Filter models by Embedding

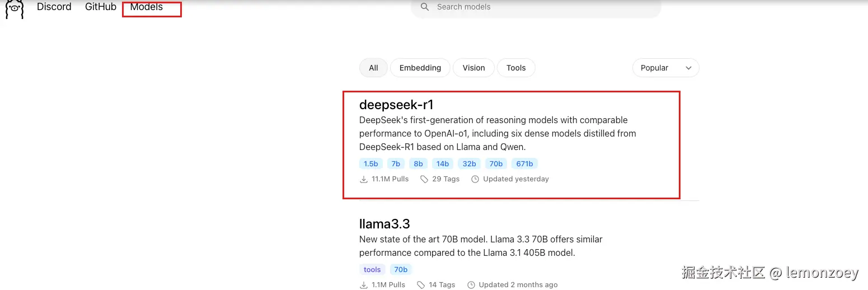[x=420, y=68]
